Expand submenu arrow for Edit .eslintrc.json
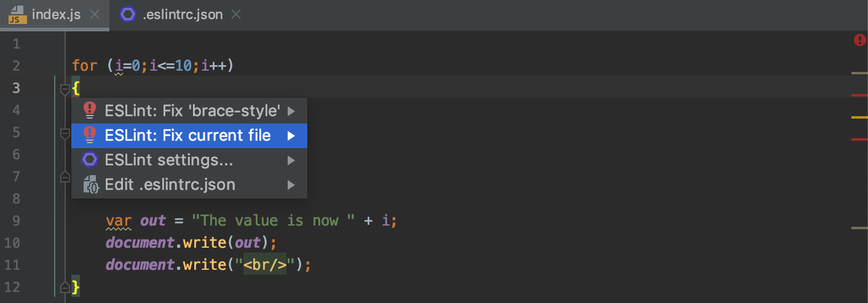This screenshot has height=303, width=868. pos(291,185)
